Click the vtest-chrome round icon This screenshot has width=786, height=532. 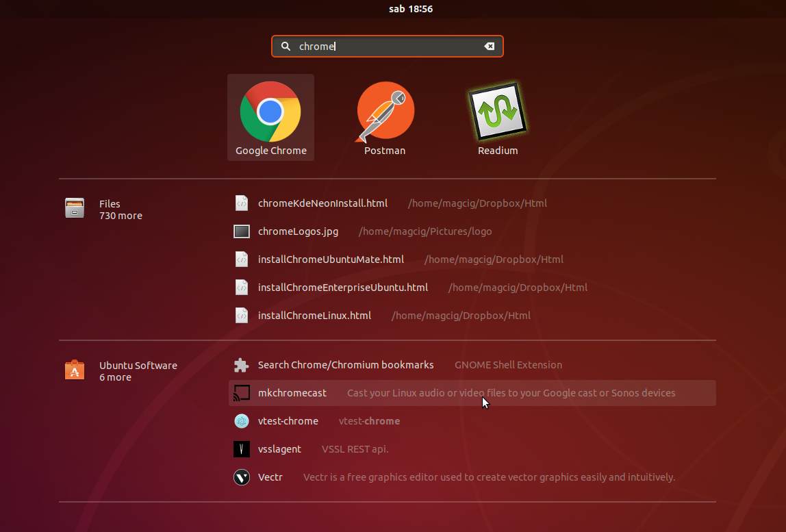coord(242,421)
